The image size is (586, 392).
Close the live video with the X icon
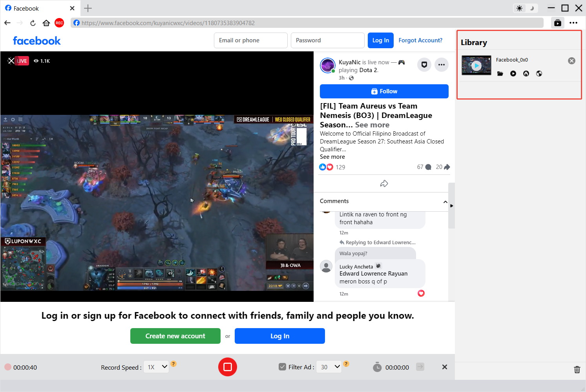(x=11, y=61)
